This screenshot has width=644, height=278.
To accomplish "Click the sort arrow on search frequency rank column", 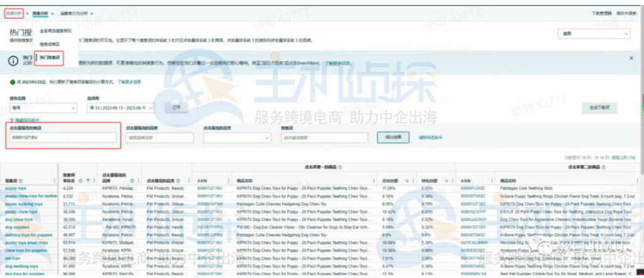I will pyautogui.click(x=87, y=181).
